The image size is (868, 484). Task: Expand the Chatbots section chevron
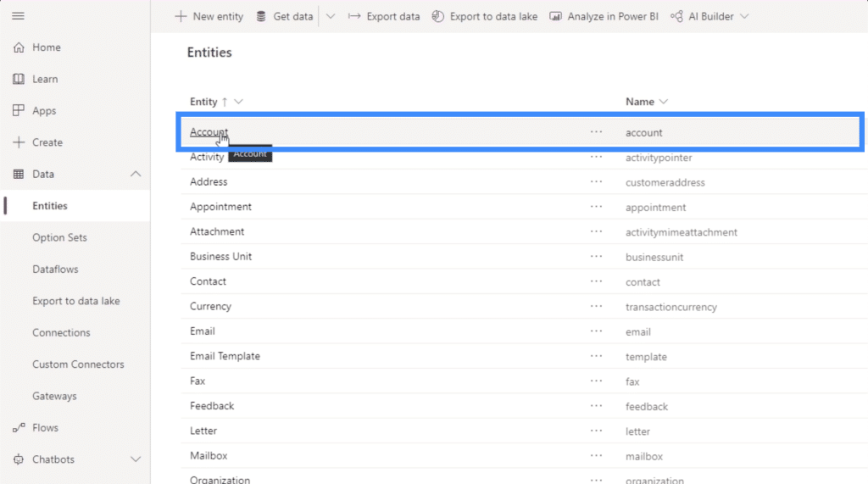click(136, 459)
